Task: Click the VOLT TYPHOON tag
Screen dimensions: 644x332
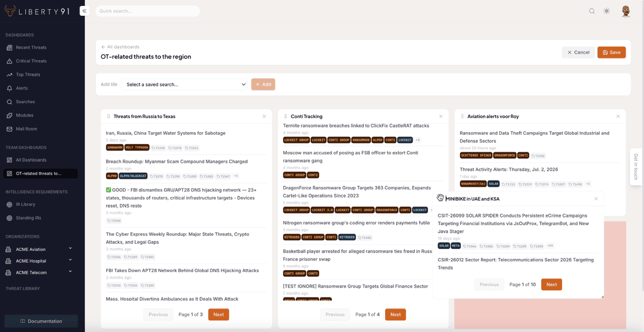Action: (137, 147)
